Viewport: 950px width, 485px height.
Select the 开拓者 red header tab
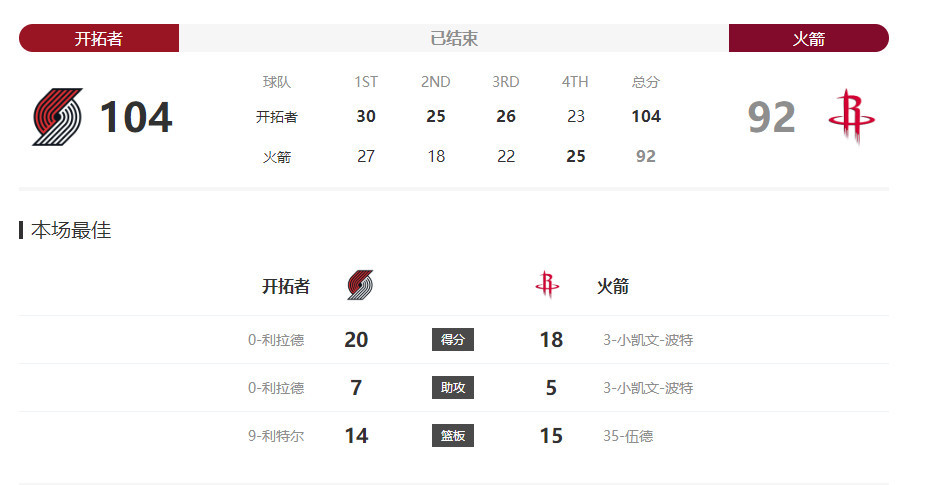[x=99, y=38]
